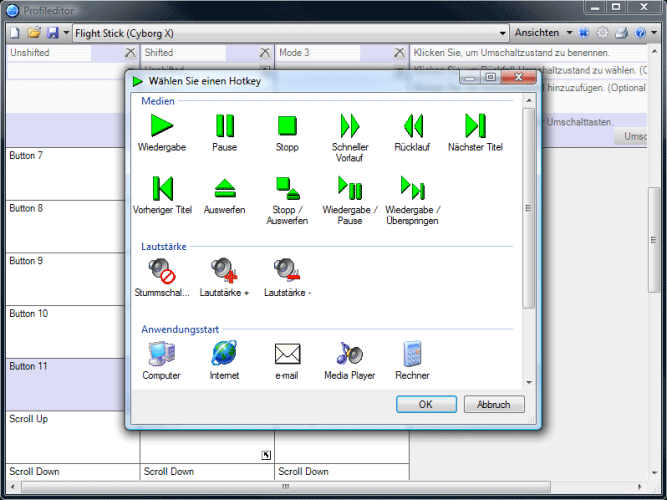Image resolution: width=667 pixels, height=500 pixels.
Task: Confirm hotkey selection with OK
Action: [425, 405]
